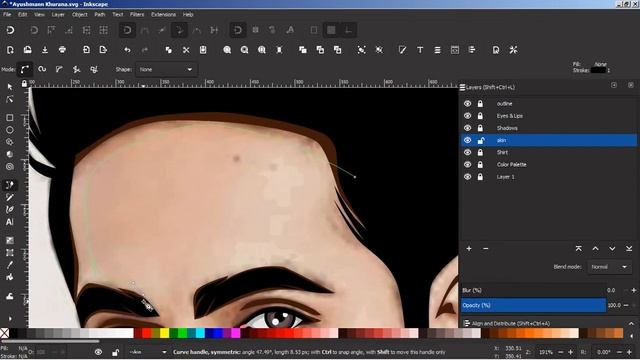Lower layer one step button

pyautogui.click(x=612, y=249)
